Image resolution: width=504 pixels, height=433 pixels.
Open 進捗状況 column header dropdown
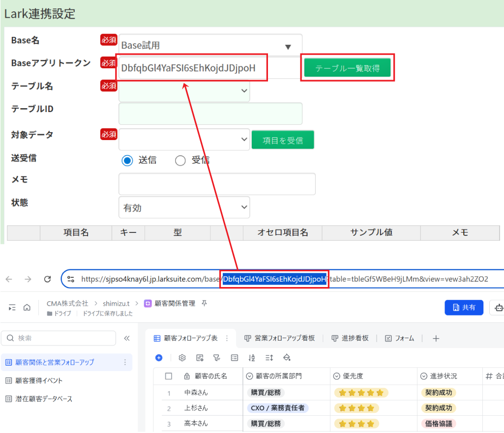point(424,376)
